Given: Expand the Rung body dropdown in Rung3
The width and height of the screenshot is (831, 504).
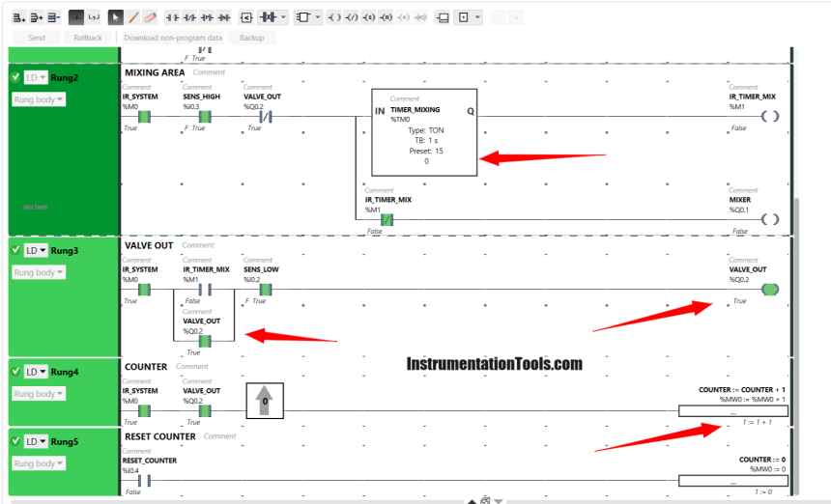Looking at the screenshot, I should [x=39, y=272].
